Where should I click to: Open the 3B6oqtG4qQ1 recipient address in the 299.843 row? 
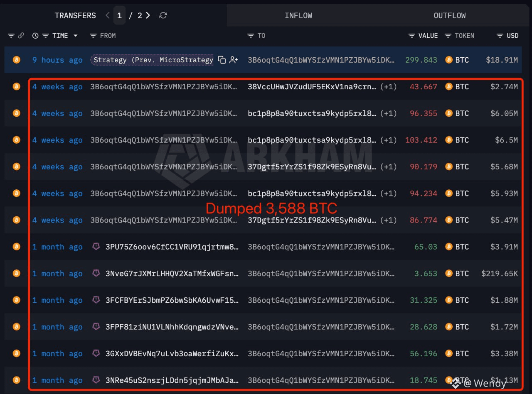click(321, 60)
